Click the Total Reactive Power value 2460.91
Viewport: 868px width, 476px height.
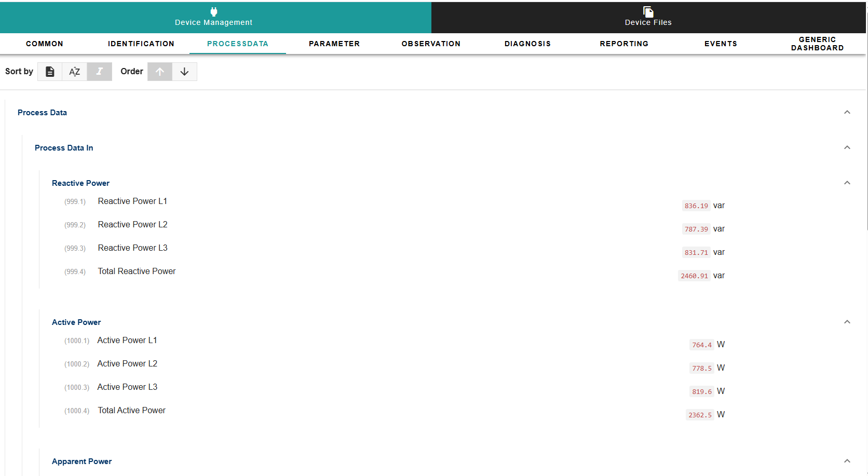[694, 276]
